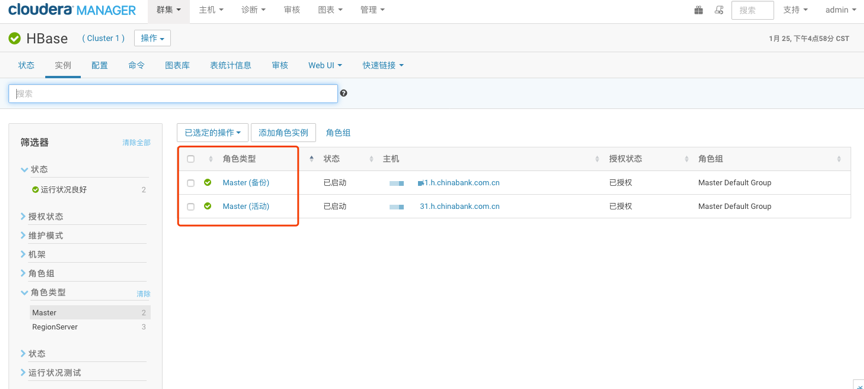This screenshot has height=389, width=864.
Task: Sort the 主机 column
Action: (x=597, y=159)
